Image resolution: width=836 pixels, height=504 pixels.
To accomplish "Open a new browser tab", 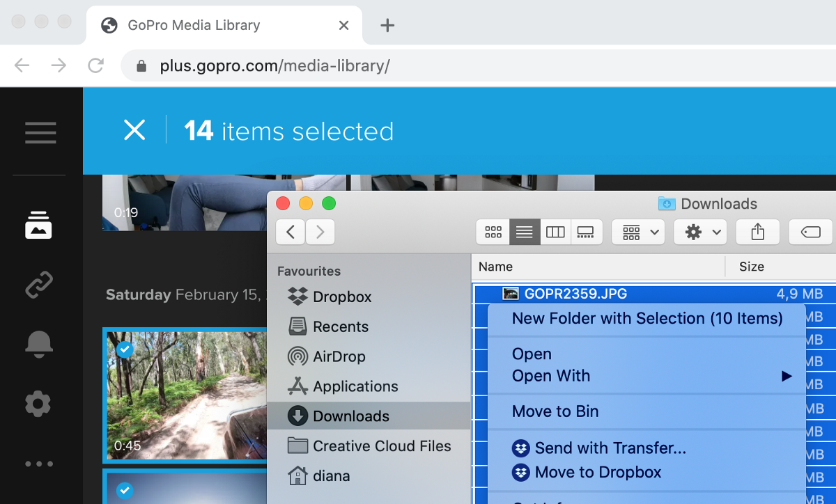I will click(x=387, y=26).
